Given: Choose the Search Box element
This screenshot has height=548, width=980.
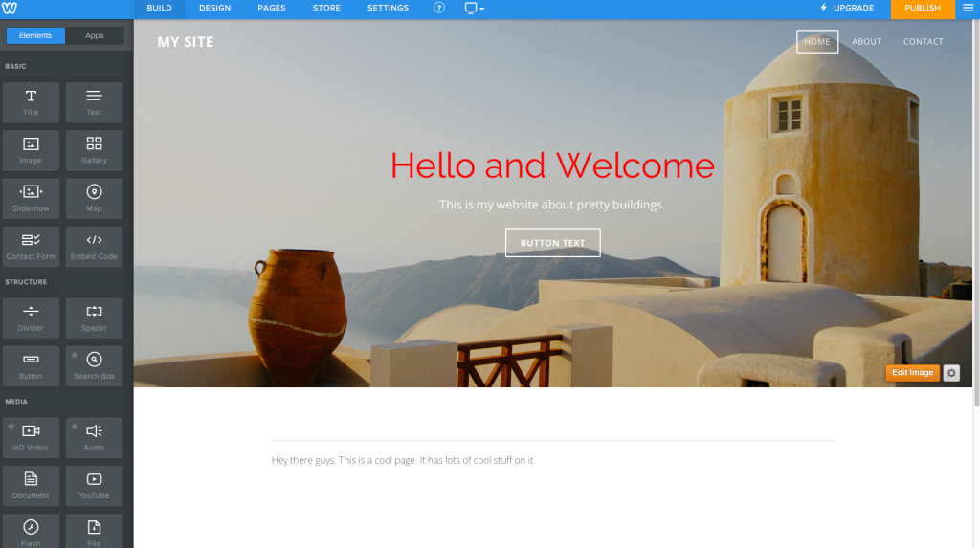Looking at the screenshot, I should click(94, 366).
